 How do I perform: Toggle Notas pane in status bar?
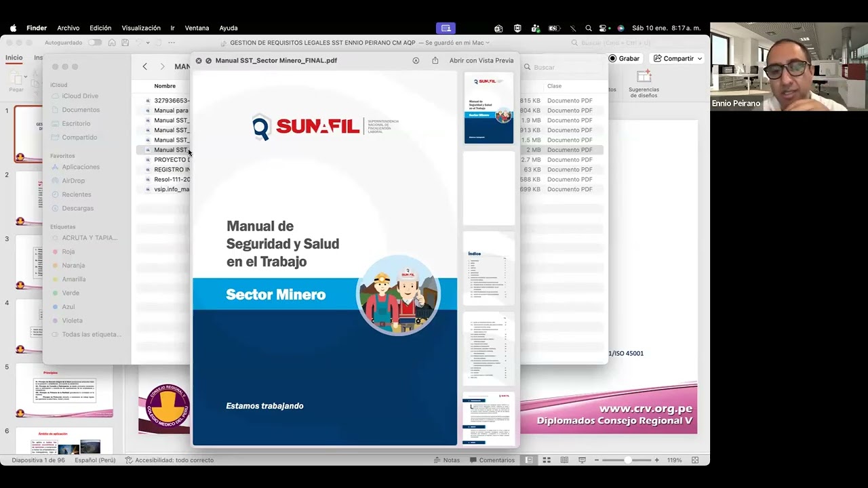(x=447, y=460)
